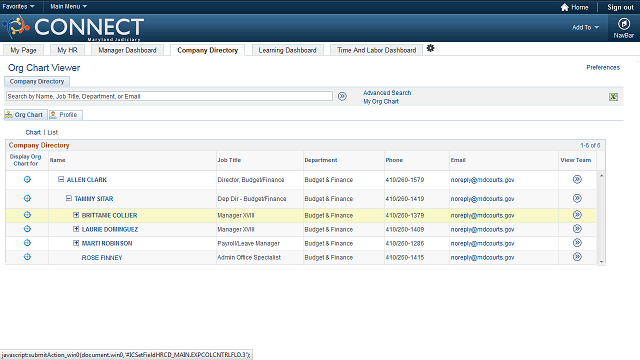The height and width of the screenshot is (360, 640).
Task: Open LAURIE DOMINGUEZ name link
Action: (110, 229)
